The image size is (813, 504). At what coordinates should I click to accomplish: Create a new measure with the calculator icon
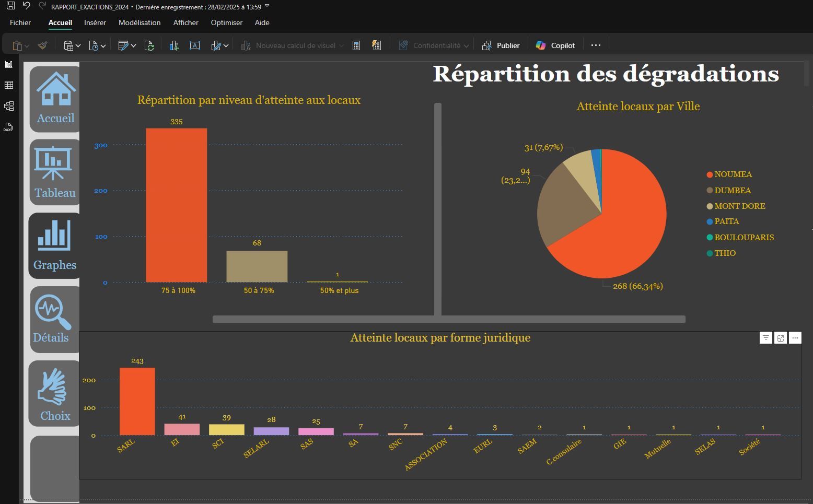point(356,45)
